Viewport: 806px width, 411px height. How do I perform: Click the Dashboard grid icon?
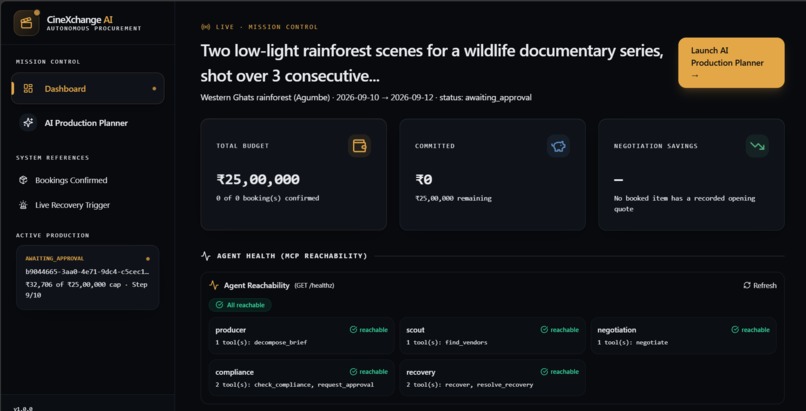(x=28, y=89)
